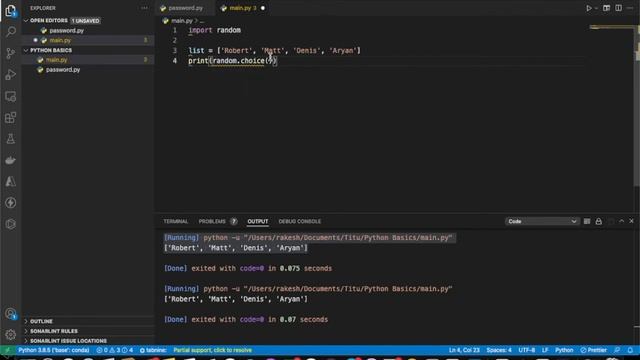The width and height of the screenshot is (640, 360).
Task: Switch to the DEBUG CONSOLE tab
Action: coord(300,221)
